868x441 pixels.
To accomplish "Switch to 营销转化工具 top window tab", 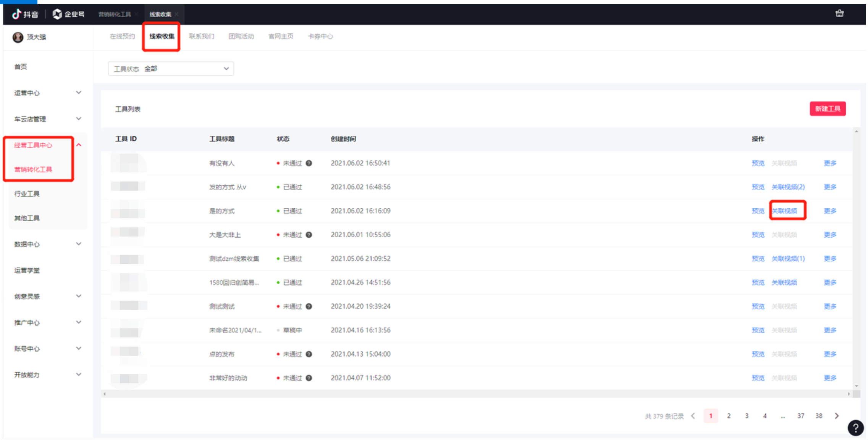I will pos(115,15).
